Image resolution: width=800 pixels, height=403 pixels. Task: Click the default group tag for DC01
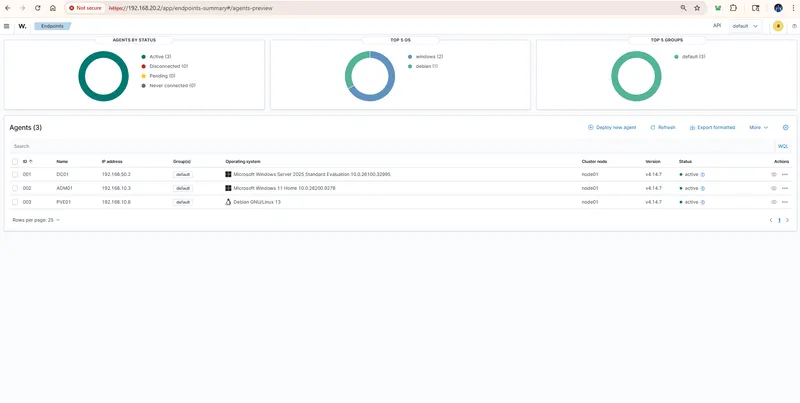[183, 174]
